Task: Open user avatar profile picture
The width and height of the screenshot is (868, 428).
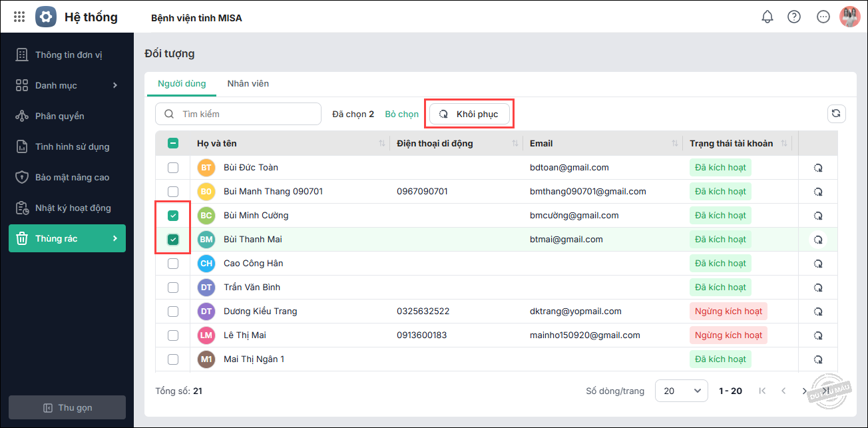Action: tap(850, 17)
